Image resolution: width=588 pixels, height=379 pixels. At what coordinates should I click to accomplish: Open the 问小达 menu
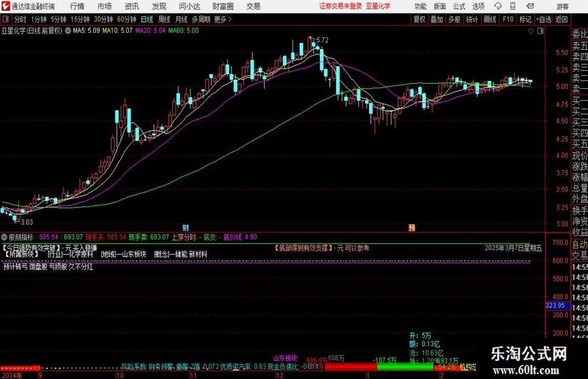pyautogui.click(x=189, y=6)
